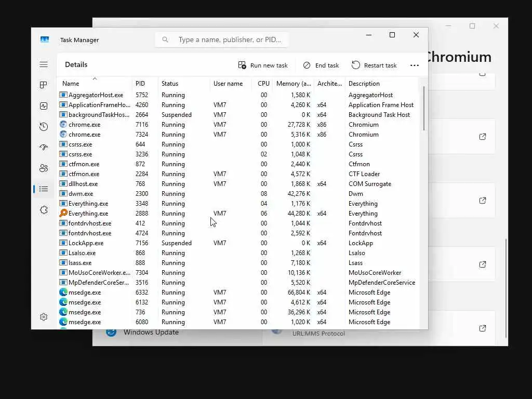Click the csrss.exe row with PID 3236

click(x=237, y=154)
